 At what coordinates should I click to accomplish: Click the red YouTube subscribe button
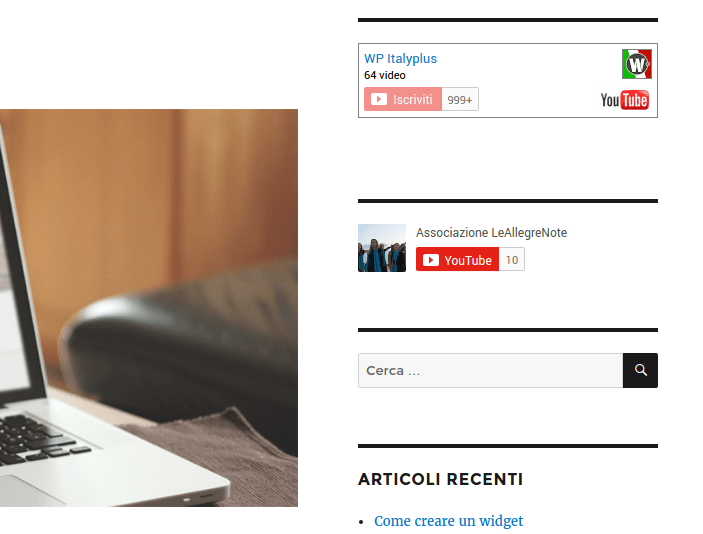pos(457,259)
